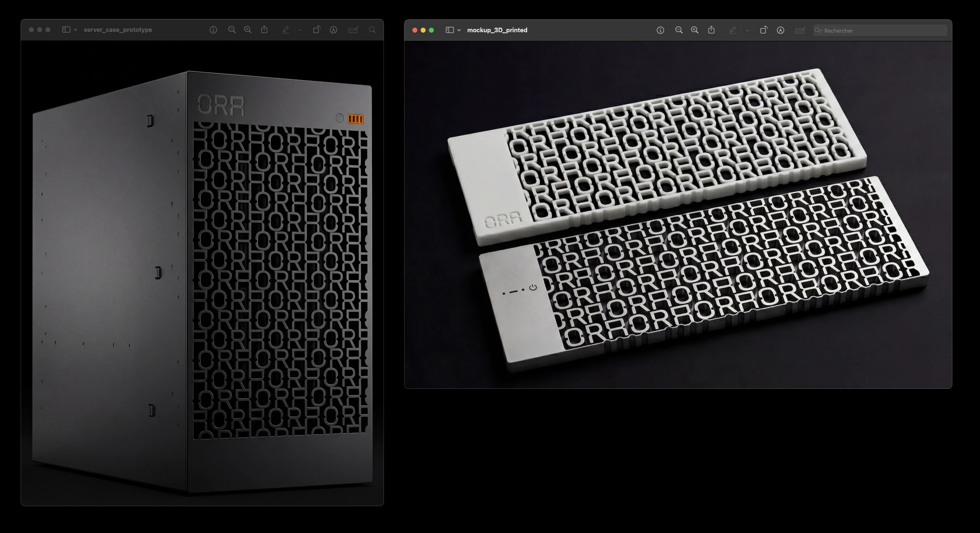Open Markup toolbar in mockup_3D_printed window

tap(780, 30)
